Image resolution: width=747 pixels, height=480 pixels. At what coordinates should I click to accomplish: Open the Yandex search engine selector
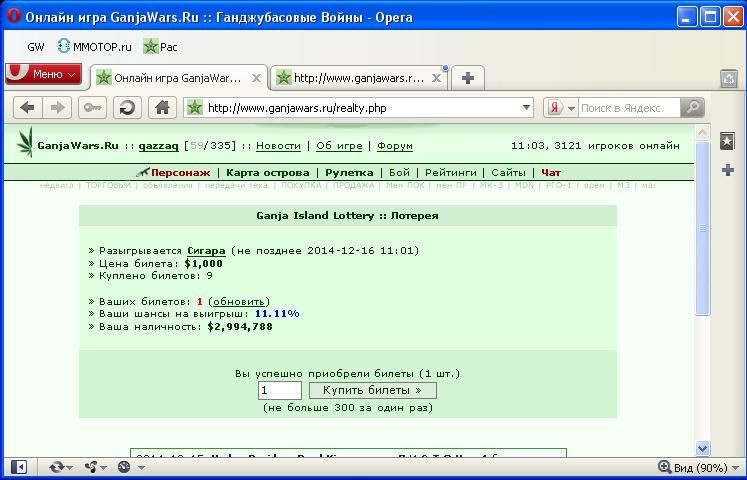(x=561, y=108)
